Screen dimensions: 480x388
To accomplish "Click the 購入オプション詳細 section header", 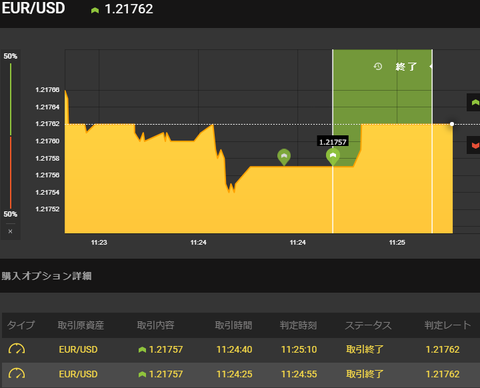I will (47, 276).
